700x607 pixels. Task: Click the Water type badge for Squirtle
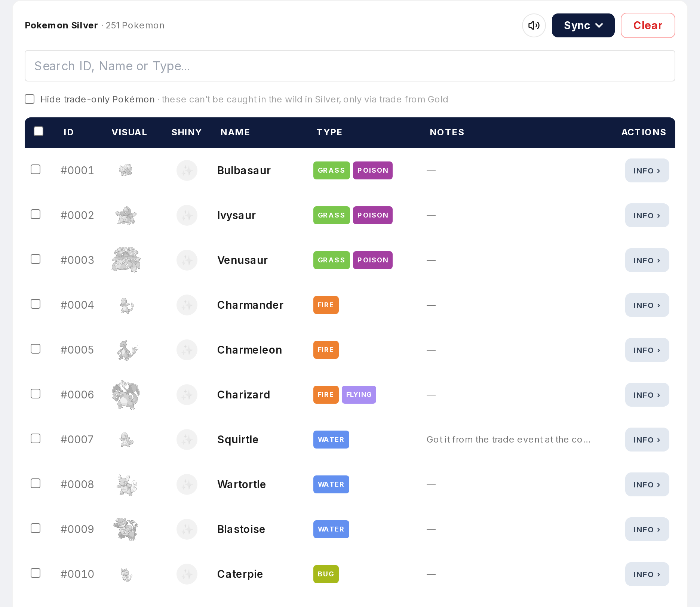coord(331,440)
